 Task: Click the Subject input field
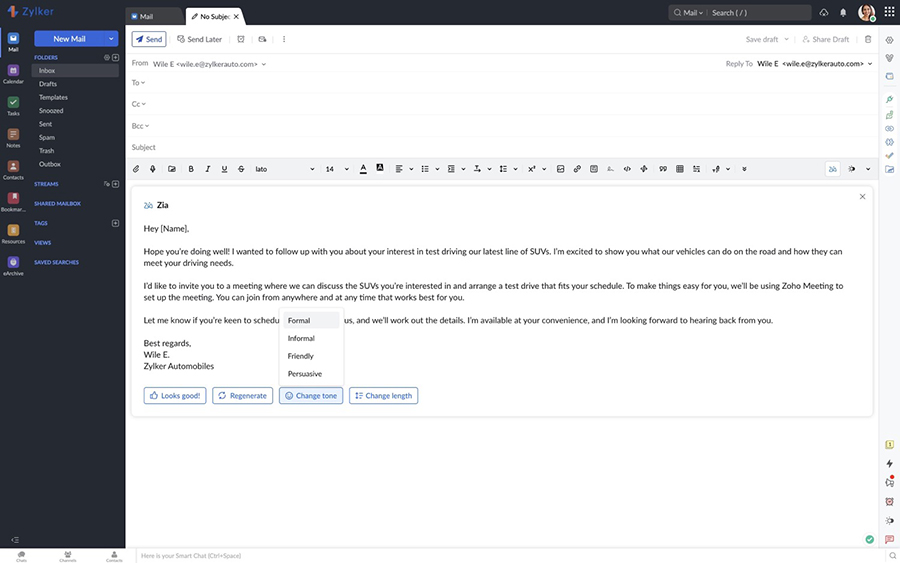[502, 147]
